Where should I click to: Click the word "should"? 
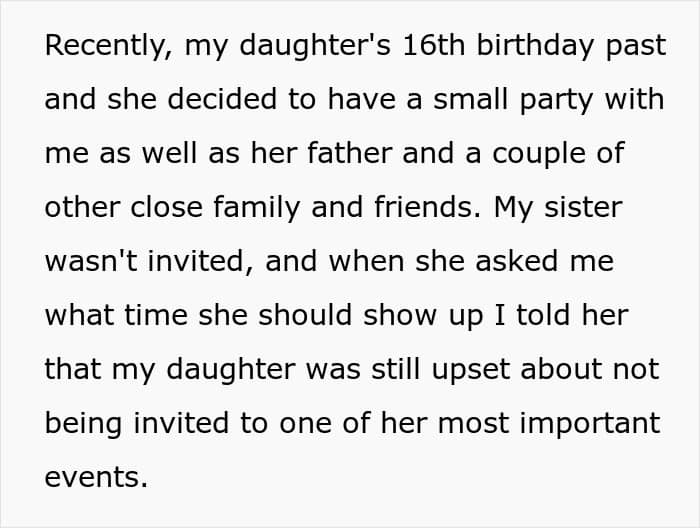click(305, 315)
